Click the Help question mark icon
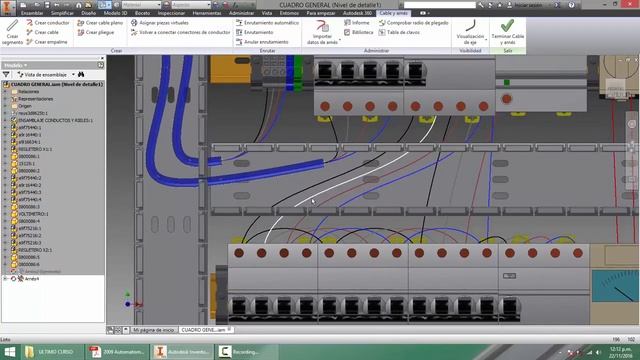Viewport: 640px width, 360px height. click(571, 5)
